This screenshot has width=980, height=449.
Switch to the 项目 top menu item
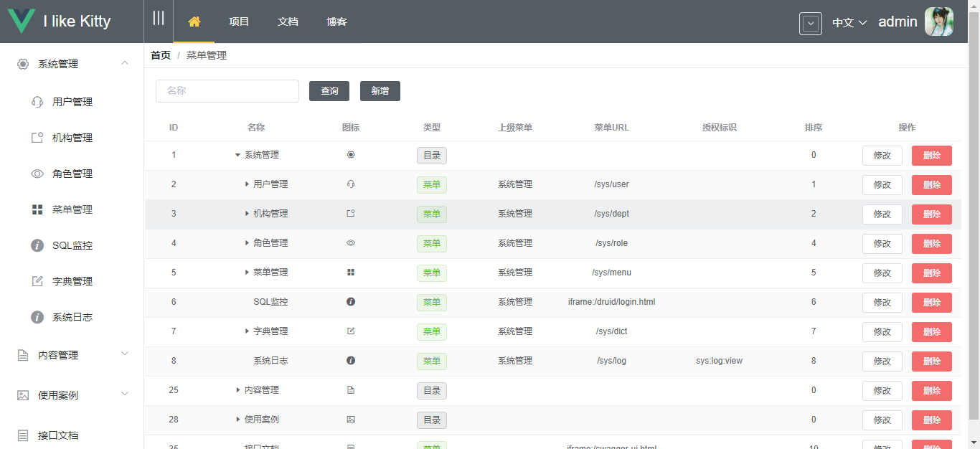[239, 22]
